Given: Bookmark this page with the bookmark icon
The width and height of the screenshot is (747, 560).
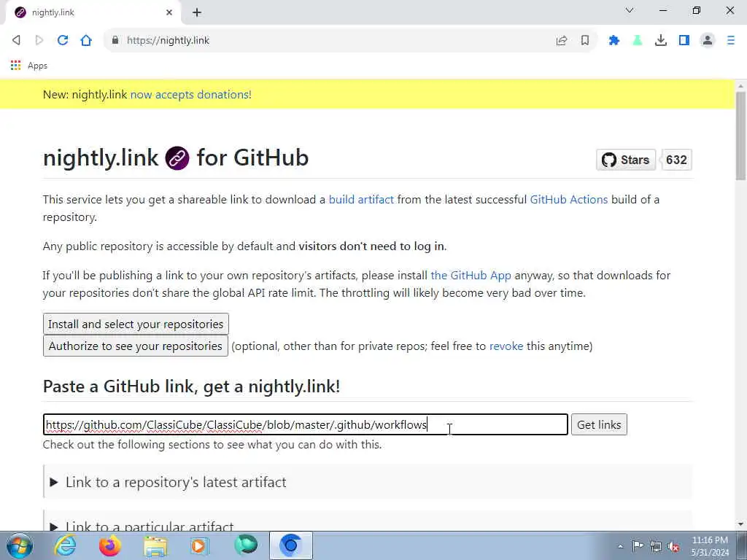Looking at the screenshot, I should (x=585, y=41).
